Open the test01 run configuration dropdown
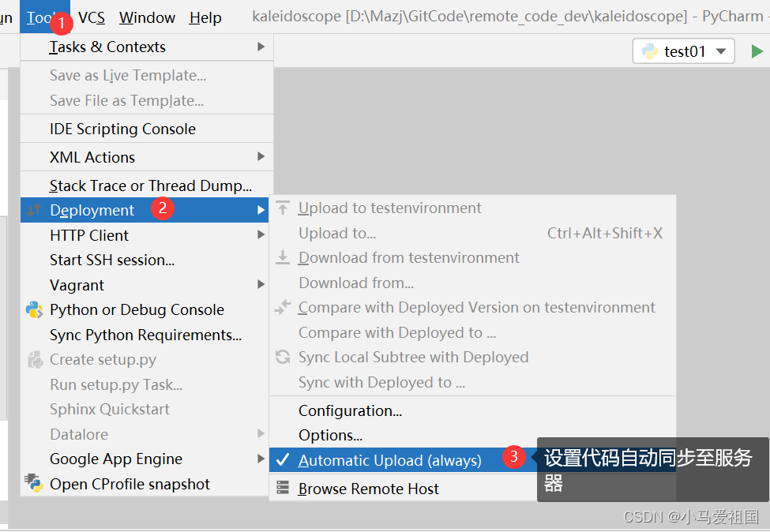This screenshot has width=770, height=532. click(684, 51)
